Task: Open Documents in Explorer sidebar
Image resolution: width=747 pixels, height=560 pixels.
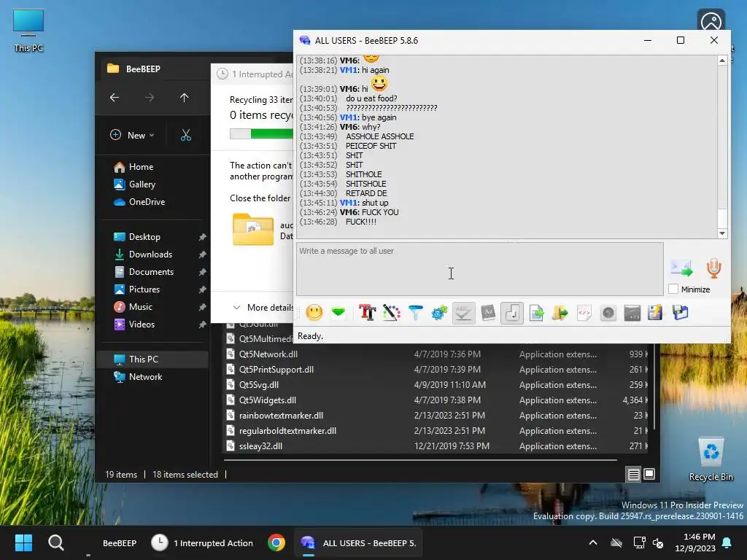Action: [144, 272]
